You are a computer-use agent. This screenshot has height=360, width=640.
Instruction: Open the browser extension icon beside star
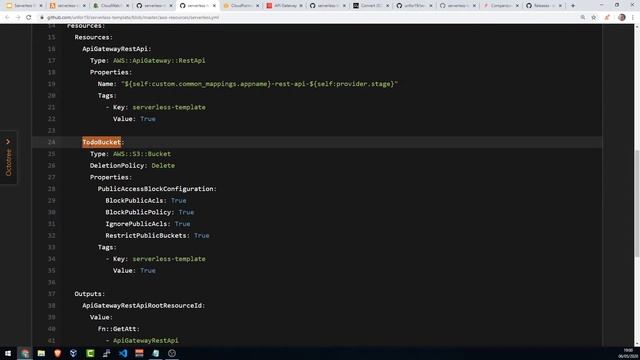[607, 18]
